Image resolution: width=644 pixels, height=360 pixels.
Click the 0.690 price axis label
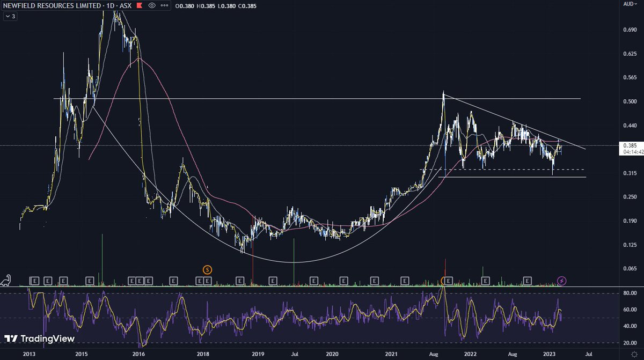click(x=629, y=30)
